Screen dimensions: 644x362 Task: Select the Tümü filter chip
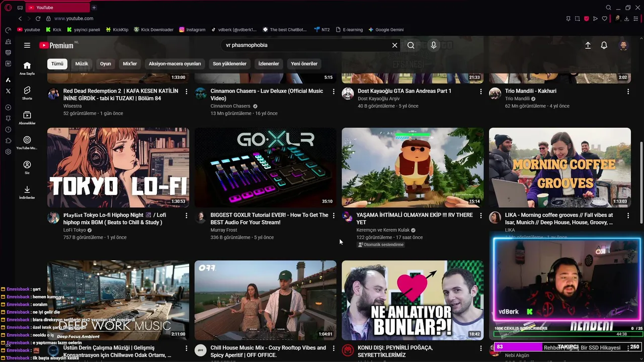tap(57, 64)
